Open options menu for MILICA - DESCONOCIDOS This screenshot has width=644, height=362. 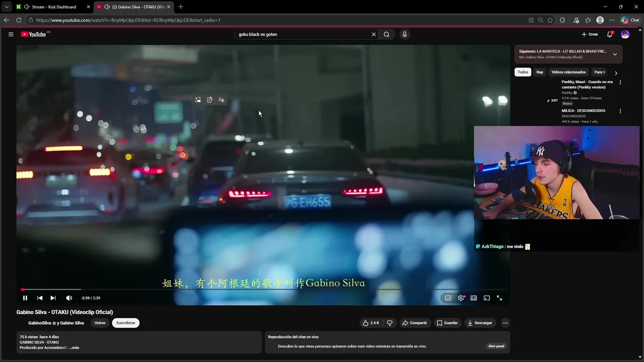[620, 111]
